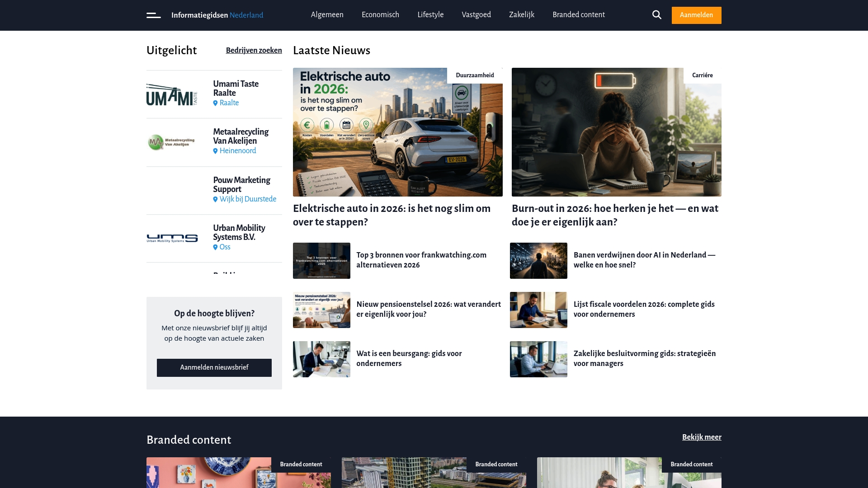This screenshot has height=488, width=868.
Task: Open the Algemeen menu item
Action: click(x=327, y=15)
